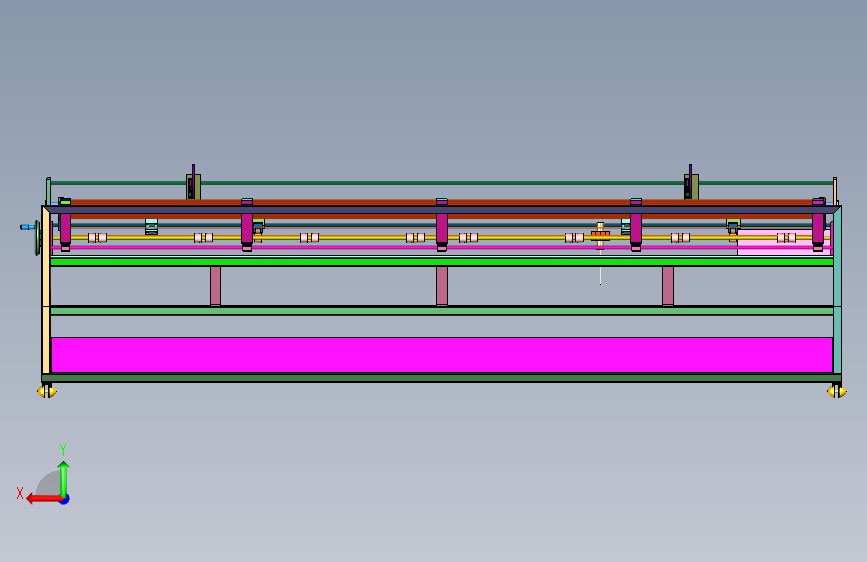Image resolution: width=867 pixels, height=562 pixels.
Task: Click the green Y axis arrow on triad
Action: (64, 478)
